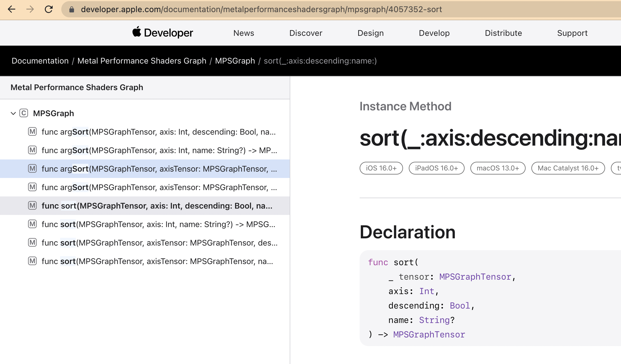Screen dimensions: 621x364
Task: Click the Bool type link in declaration
Action: (x=460, y=306)
